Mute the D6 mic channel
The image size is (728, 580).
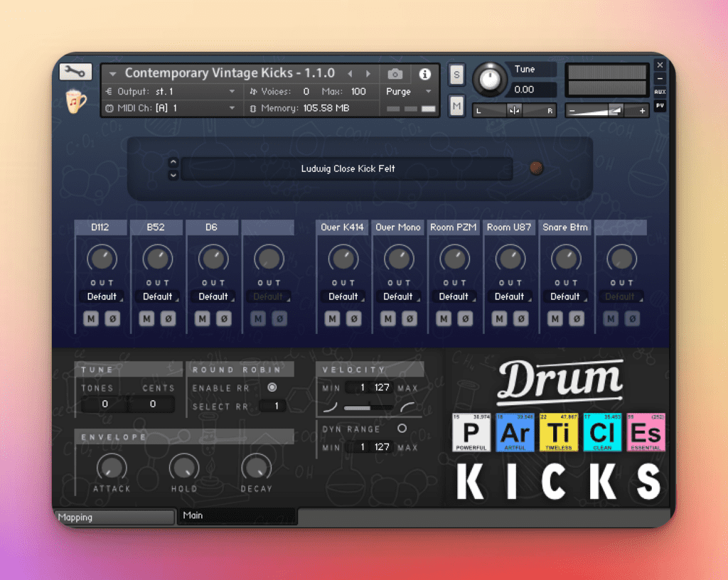[x=203, y=318]
